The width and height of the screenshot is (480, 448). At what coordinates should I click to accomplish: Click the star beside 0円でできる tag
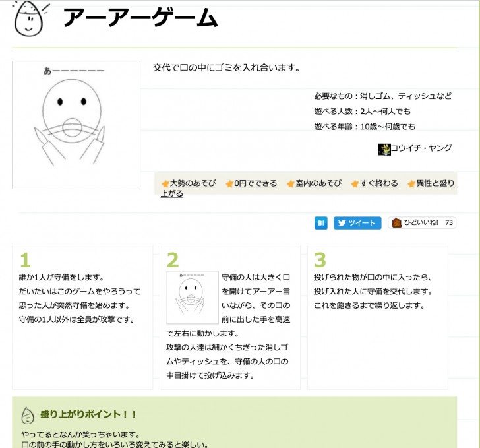229,183
